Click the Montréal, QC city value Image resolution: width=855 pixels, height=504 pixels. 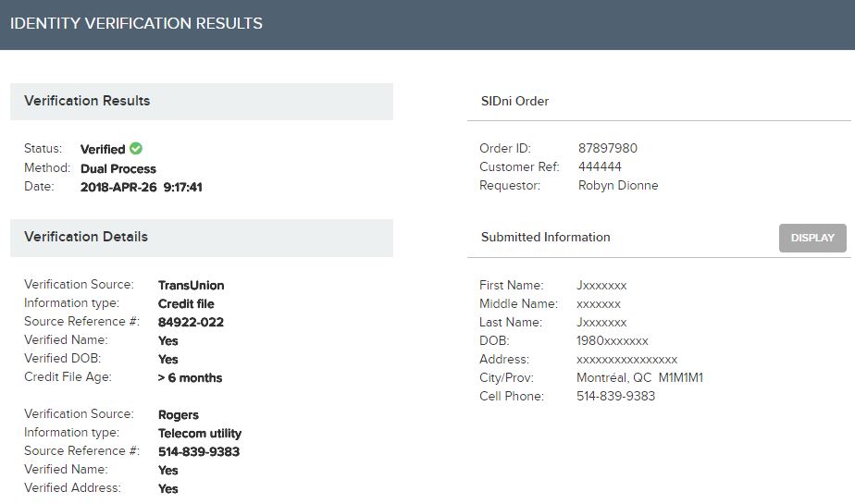[x=614, y=377]
